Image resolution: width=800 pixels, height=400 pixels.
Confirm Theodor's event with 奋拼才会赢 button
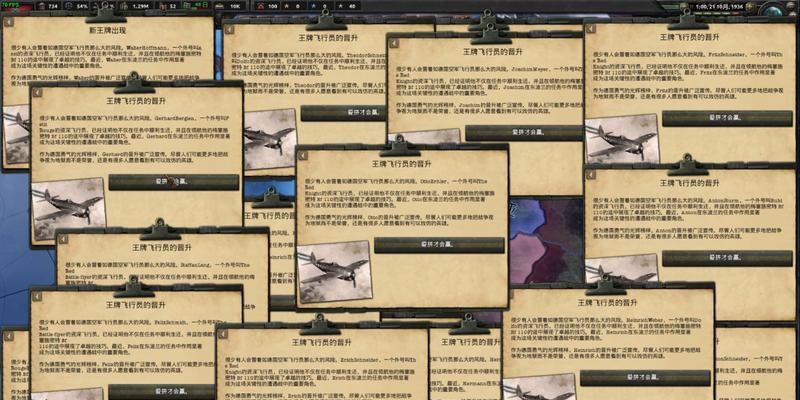coord(343,113)
